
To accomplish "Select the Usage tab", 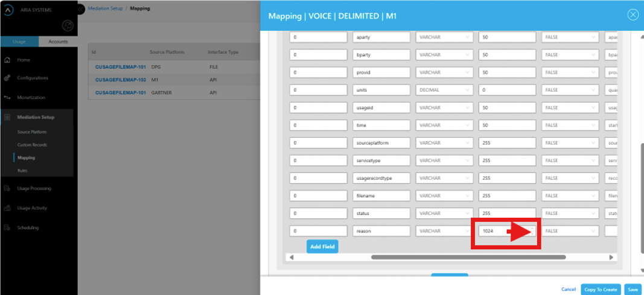I will tap(19, 42).
